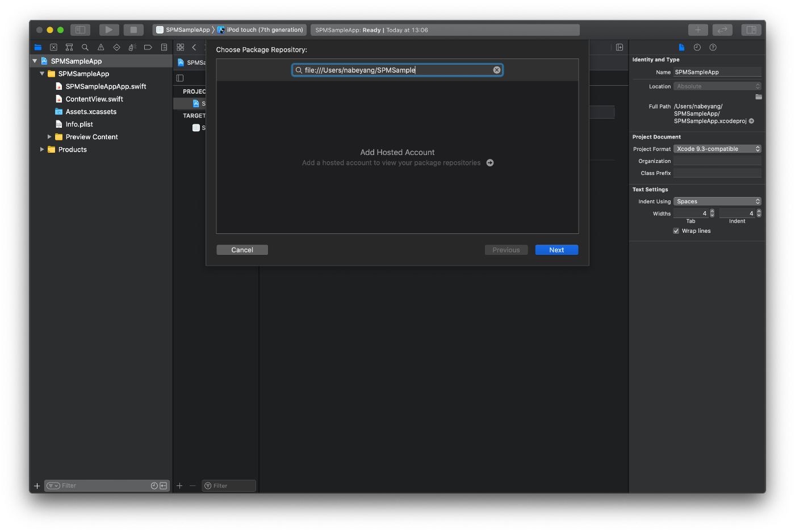
Task: Click the repository URL search field
Action: 397,70
